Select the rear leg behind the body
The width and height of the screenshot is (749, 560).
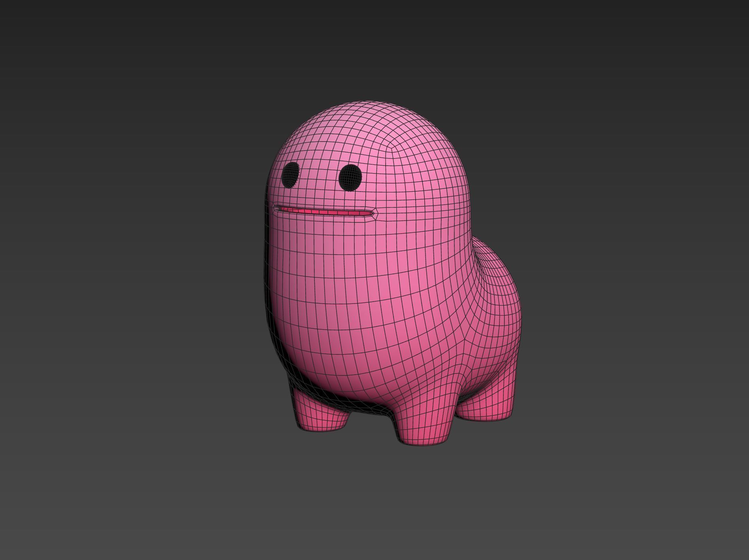click(x=487, y=400)
